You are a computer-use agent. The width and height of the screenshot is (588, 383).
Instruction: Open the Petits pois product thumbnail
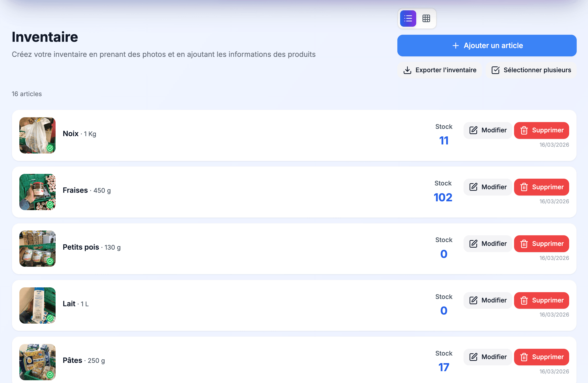click(x=37, y=249)
